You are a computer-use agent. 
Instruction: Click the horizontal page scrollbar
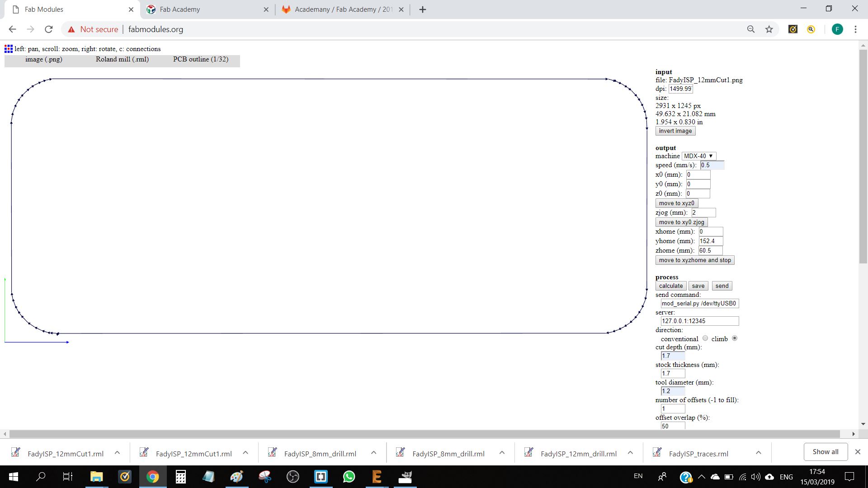click(424, 434)
